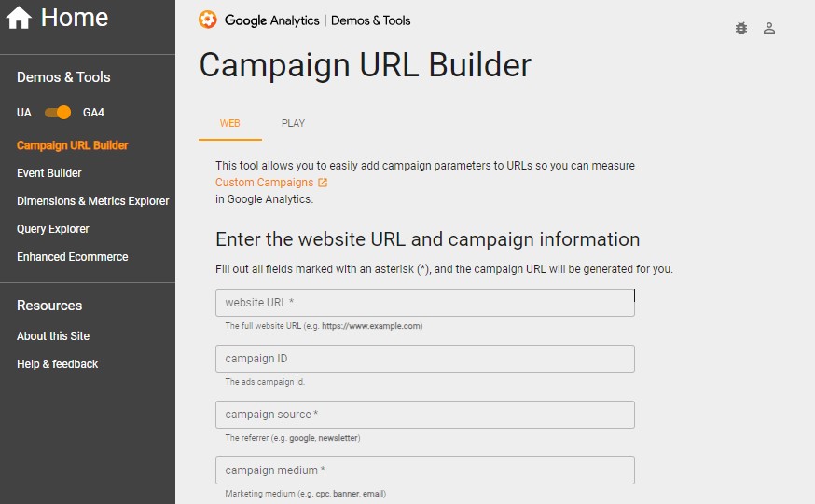The image size is (815, 504).
Task: Toggle the UA/GA4 switch
Action: (58, 112)
